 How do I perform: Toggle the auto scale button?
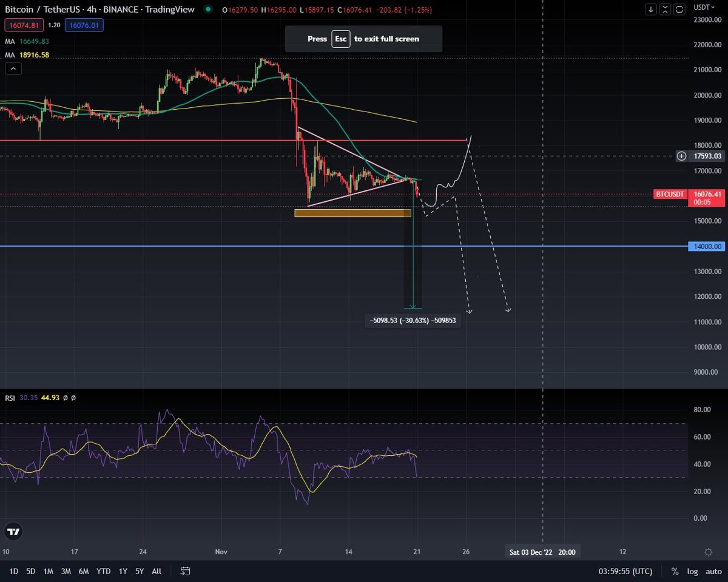(x=713, y=571)
